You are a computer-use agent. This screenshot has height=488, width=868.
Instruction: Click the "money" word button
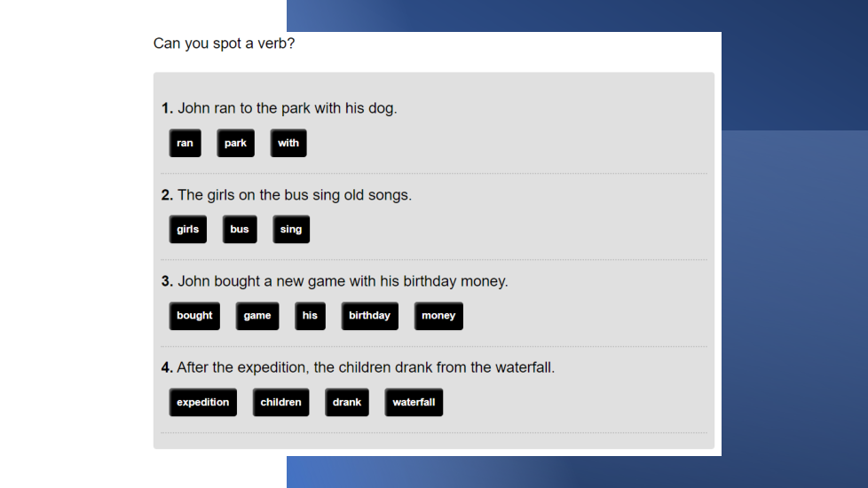438,316
